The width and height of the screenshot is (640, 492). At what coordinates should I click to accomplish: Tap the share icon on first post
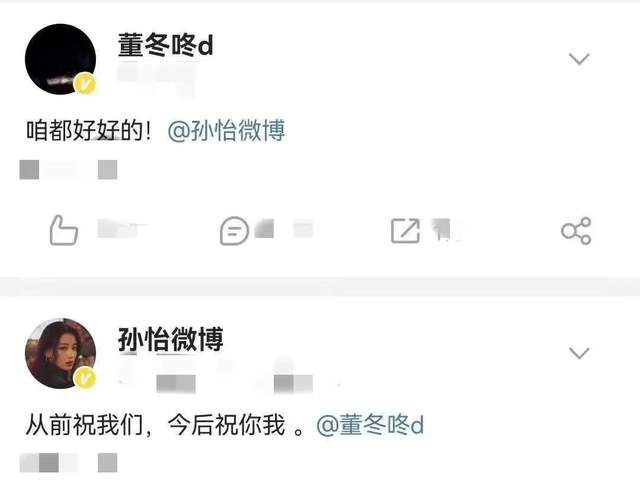[x=576, y=231]
